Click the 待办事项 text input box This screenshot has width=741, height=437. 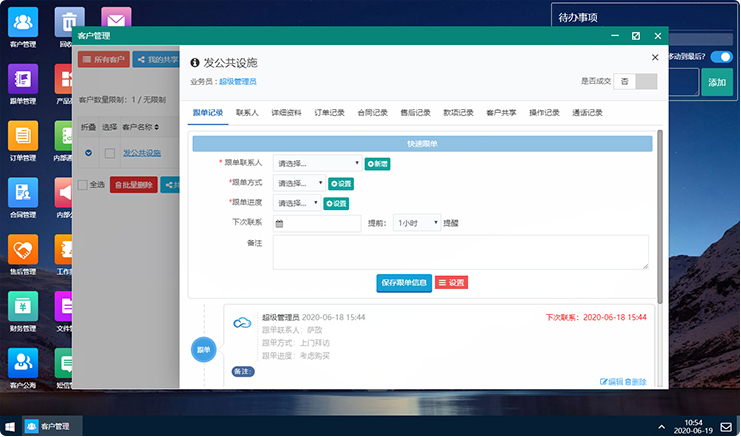(x=684, y=82)
